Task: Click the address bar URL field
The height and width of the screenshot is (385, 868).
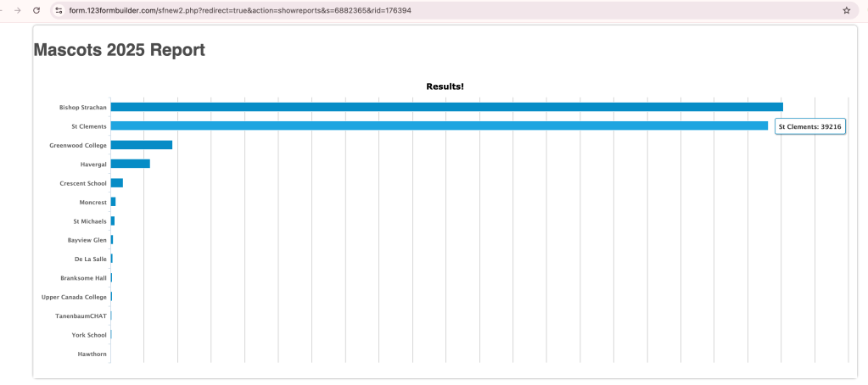Action: tap(339, 10)
